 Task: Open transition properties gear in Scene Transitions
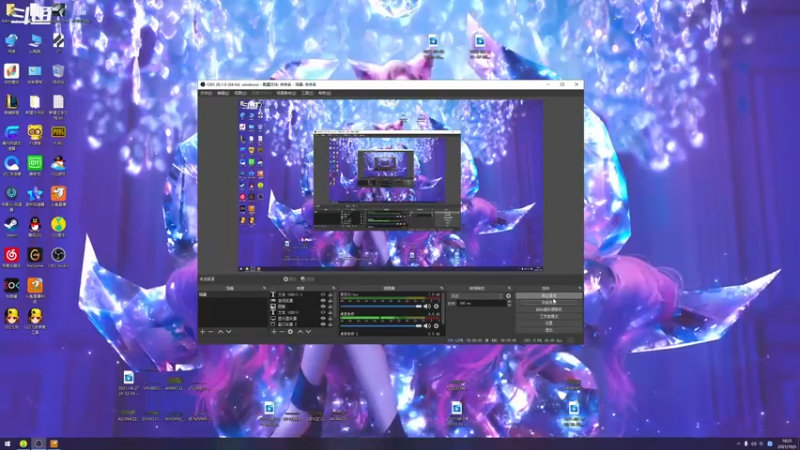(508, 296)
